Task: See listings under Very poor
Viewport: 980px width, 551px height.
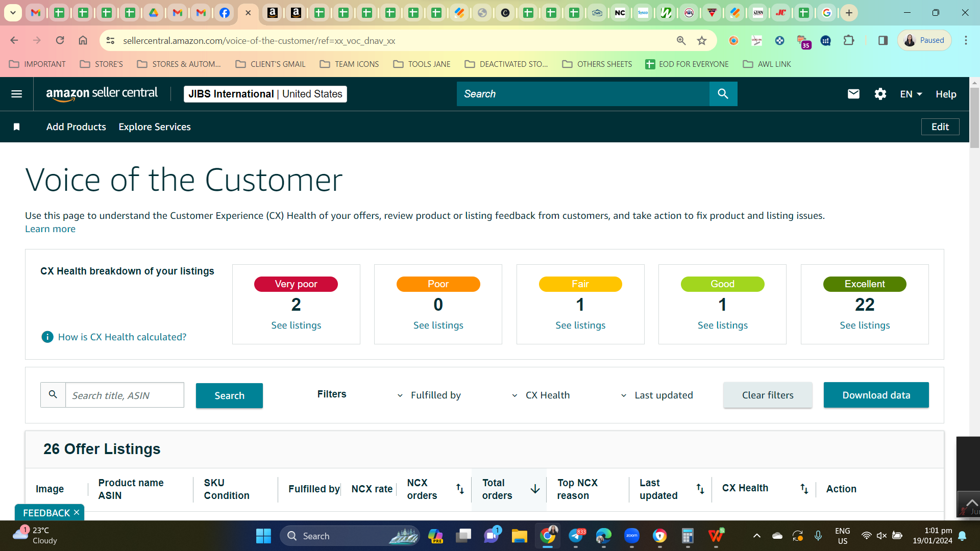Action: click(x=296, y=325)
